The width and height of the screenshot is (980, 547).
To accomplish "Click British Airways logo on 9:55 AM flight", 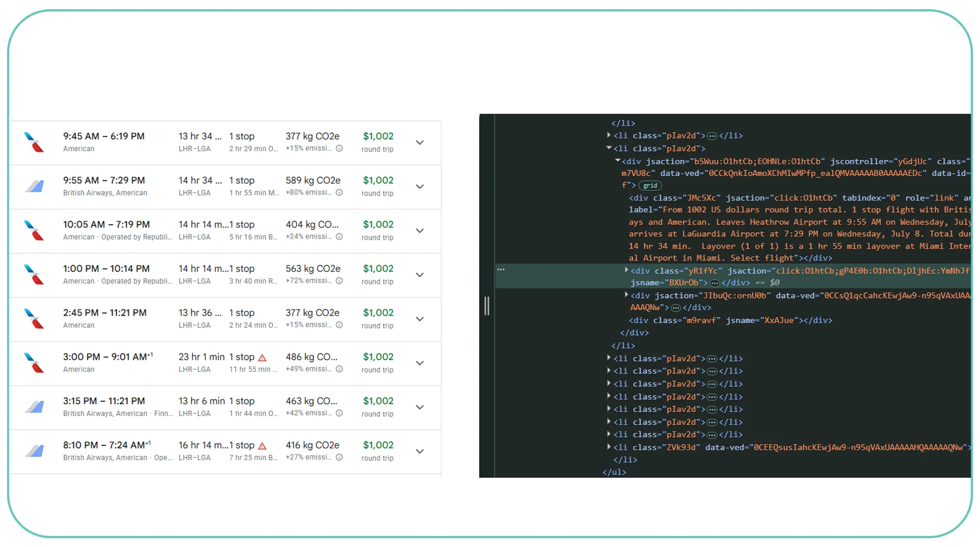I will 34,186.
